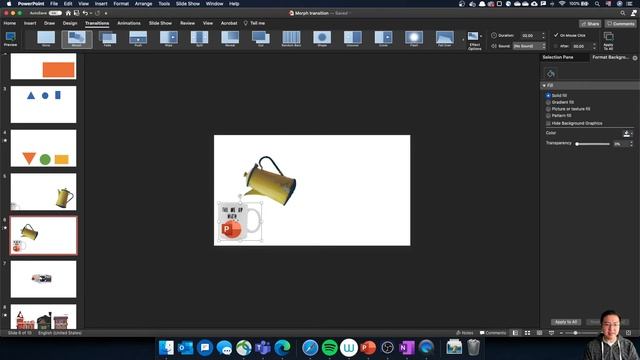Screen dimensions: 640x360
Task: Open the Animations ribbon tab
Action: tap(129, 23)
